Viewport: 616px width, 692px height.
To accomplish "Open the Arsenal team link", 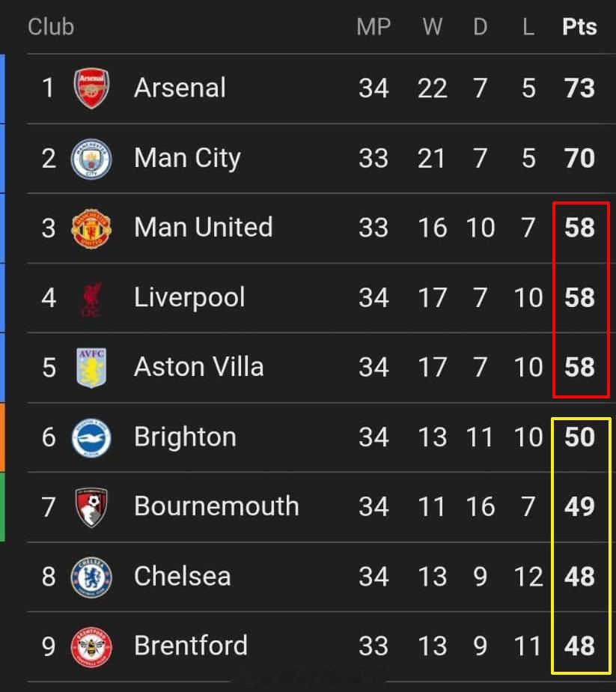I will click(180, 88).
